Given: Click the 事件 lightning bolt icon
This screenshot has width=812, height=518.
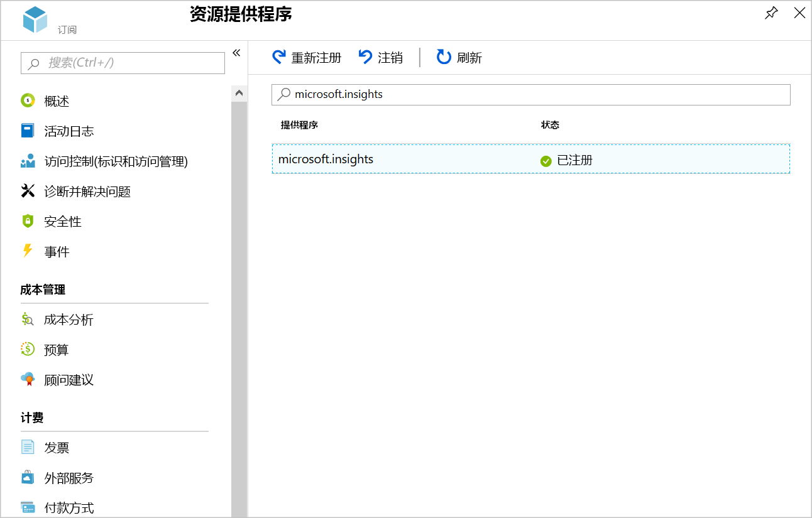Looking at the screenshot, I should pos(28,251).
